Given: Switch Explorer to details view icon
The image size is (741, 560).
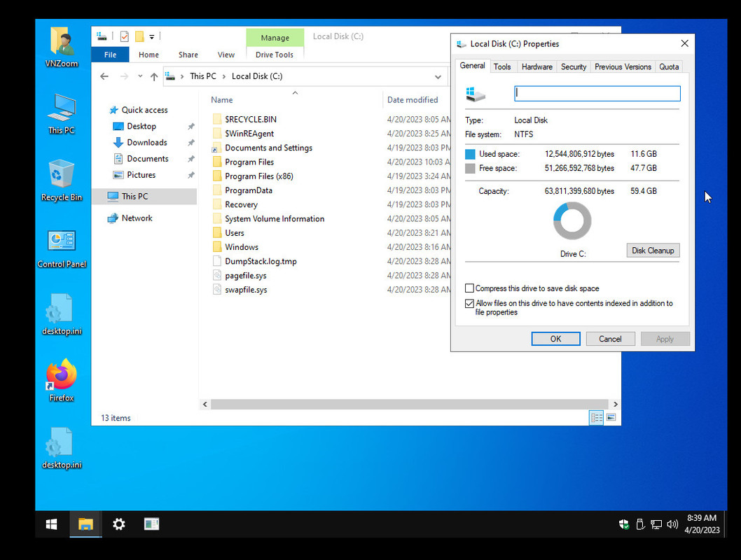Looking at the screenshot, I should click(x=597, y=417).
